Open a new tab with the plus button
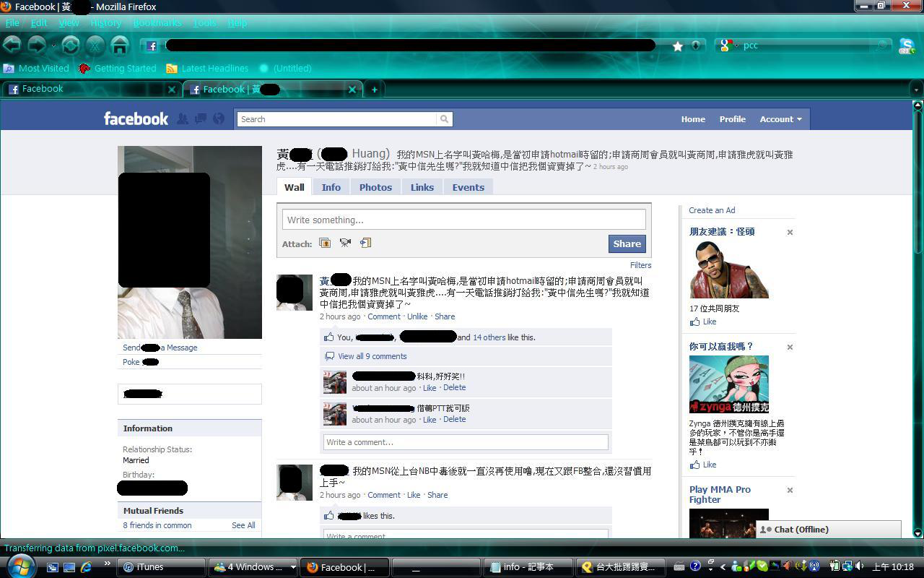 tap(374, 90)
